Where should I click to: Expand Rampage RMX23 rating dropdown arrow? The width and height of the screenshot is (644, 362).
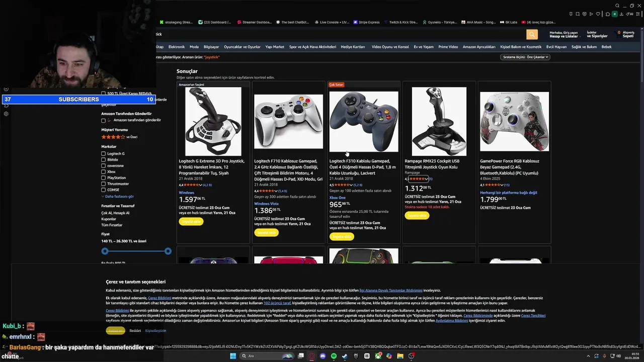[x=427, y=179]
